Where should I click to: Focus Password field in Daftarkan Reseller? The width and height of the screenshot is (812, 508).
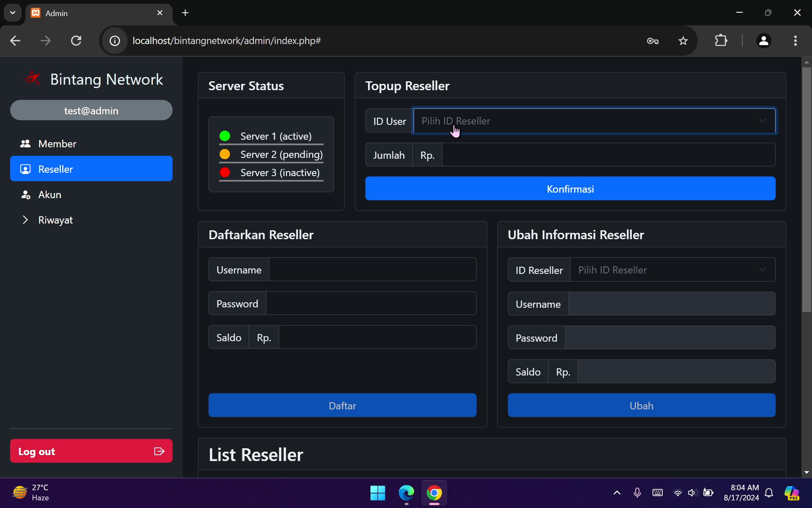click(371, 304)
